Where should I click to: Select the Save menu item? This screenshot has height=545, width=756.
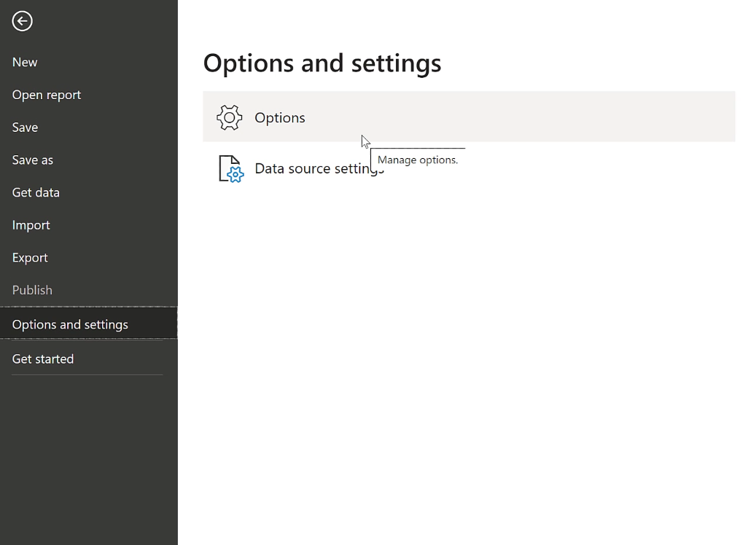25,128
